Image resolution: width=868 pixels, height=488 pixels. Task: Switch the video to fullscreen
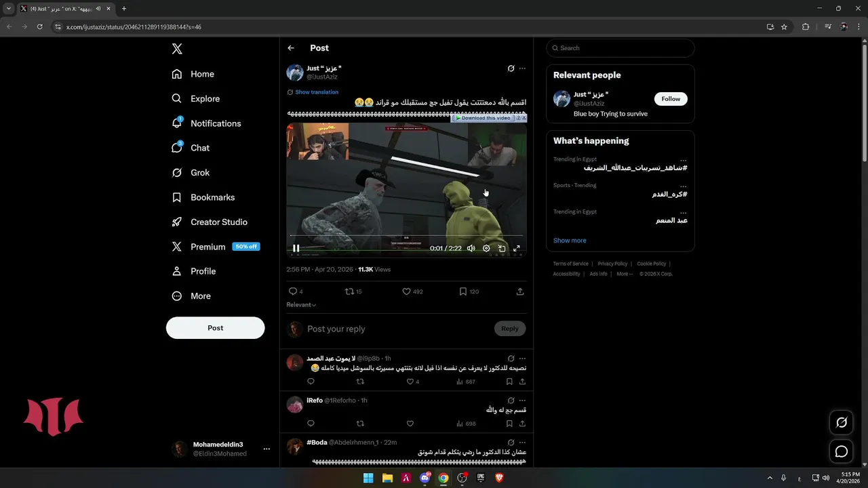coord(517,248)
